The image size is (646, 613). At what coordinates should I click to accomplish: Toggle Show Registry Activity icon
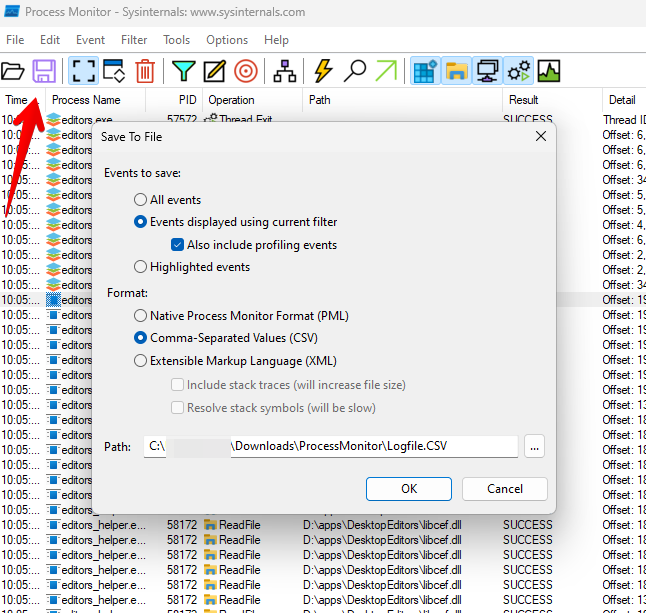(x=425, y=71)
